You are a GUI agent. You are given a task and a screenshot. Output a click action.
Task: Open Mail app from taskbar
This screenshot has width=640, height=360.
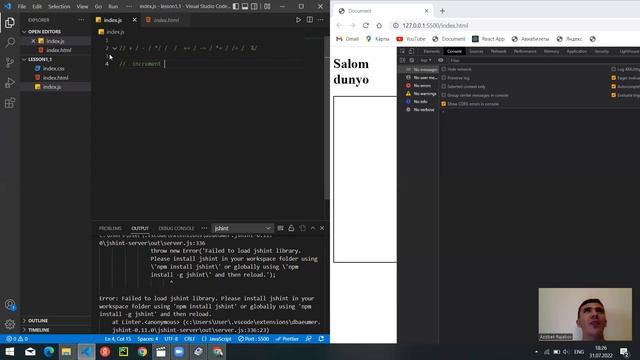30,351
